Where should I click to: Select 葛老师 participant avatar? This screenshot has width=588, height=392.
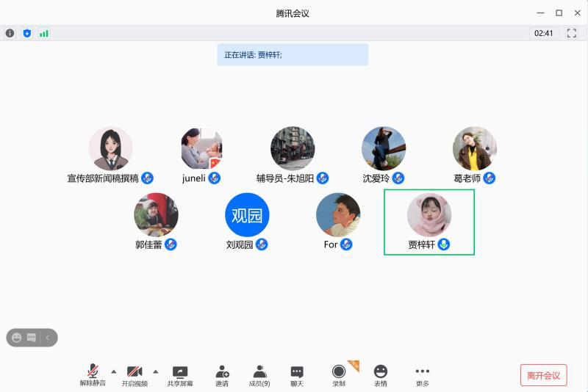pos(474,148)
